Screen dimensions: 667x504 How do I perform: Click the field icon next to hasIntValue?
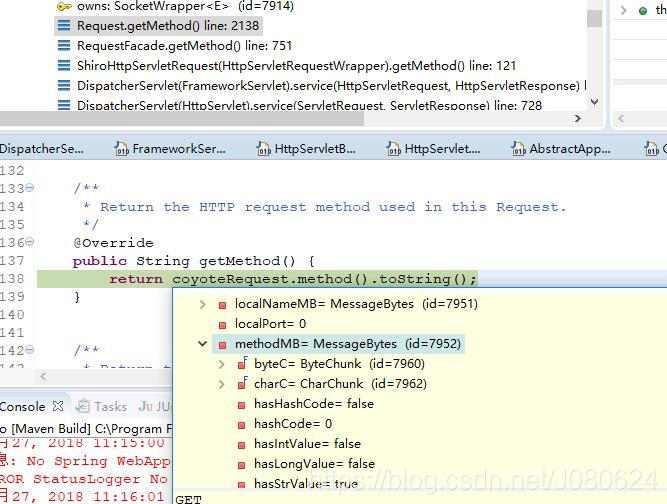click(242, 445)
